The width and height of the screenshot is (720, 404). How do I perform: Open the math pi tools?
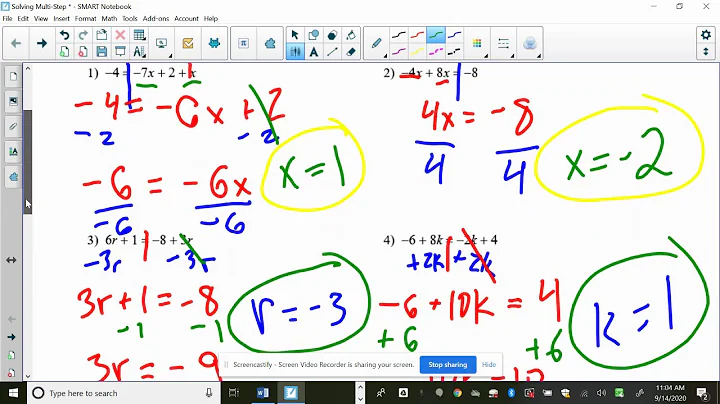243,43
